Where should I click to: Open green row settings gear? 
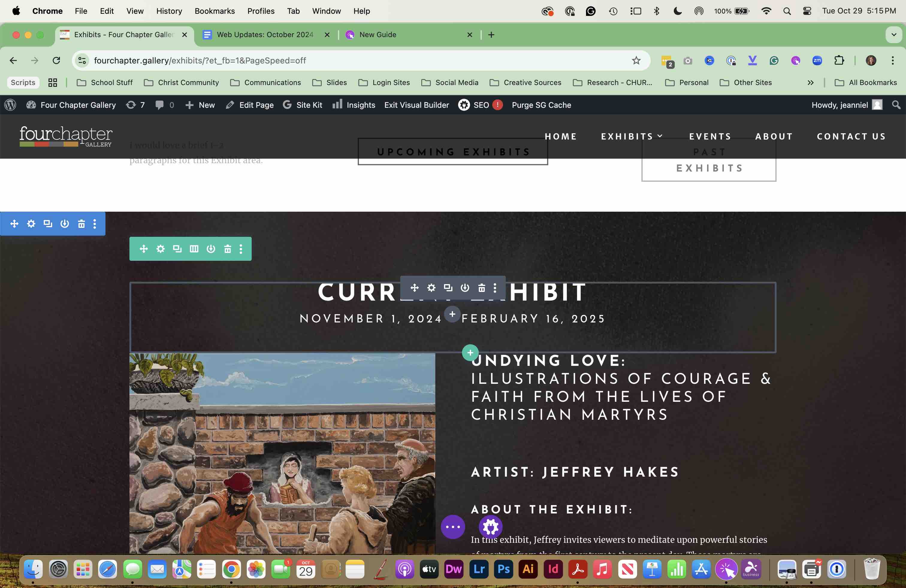161,249
